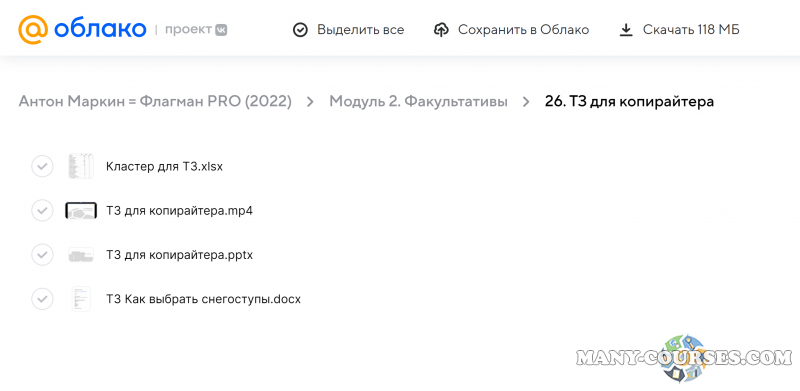
Task: Tick the checkbox for ТЗ для копирайтера.pptx
Action: (x=42, y=255)
